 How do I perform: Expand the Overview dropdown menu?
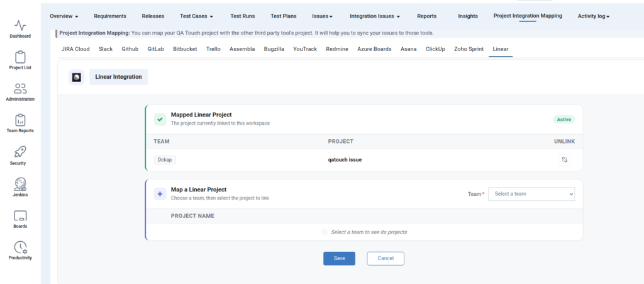pos(64,16)
